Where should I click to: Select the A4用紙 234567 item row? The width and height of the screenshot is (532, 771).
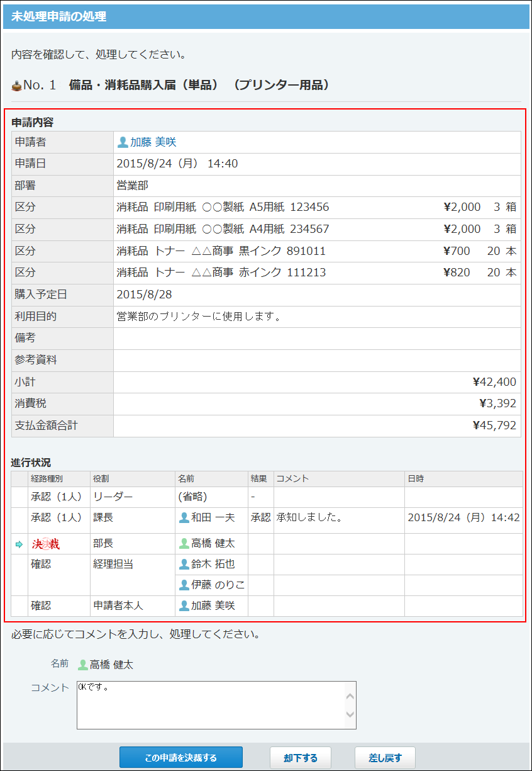click(266, 229)
